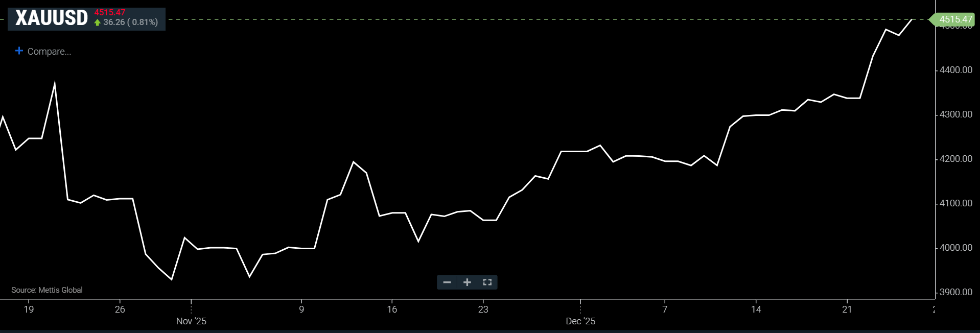Click the XAUUSD symbol title
Screen dimensions: 980x333
52,18
